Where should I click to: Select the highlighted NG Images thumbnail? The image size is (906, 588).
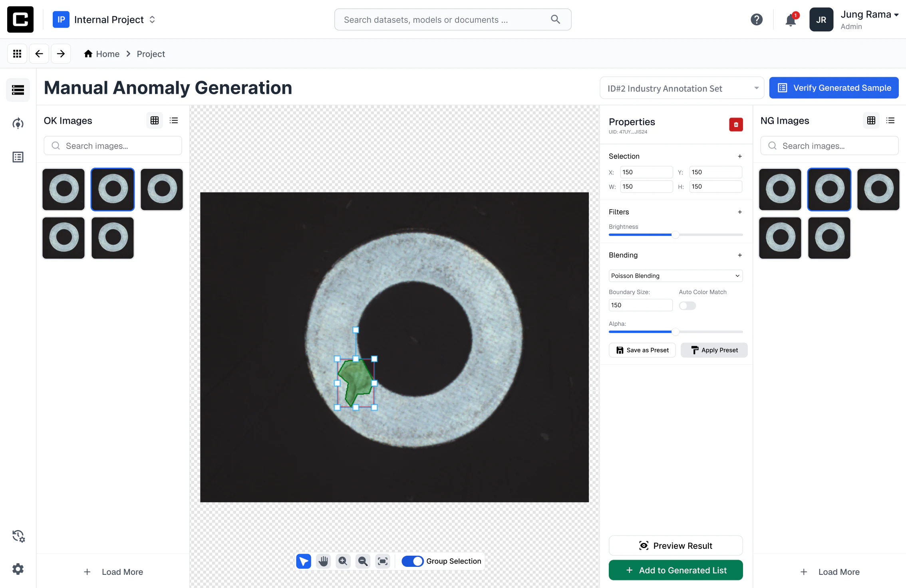(x=829, y=189)
